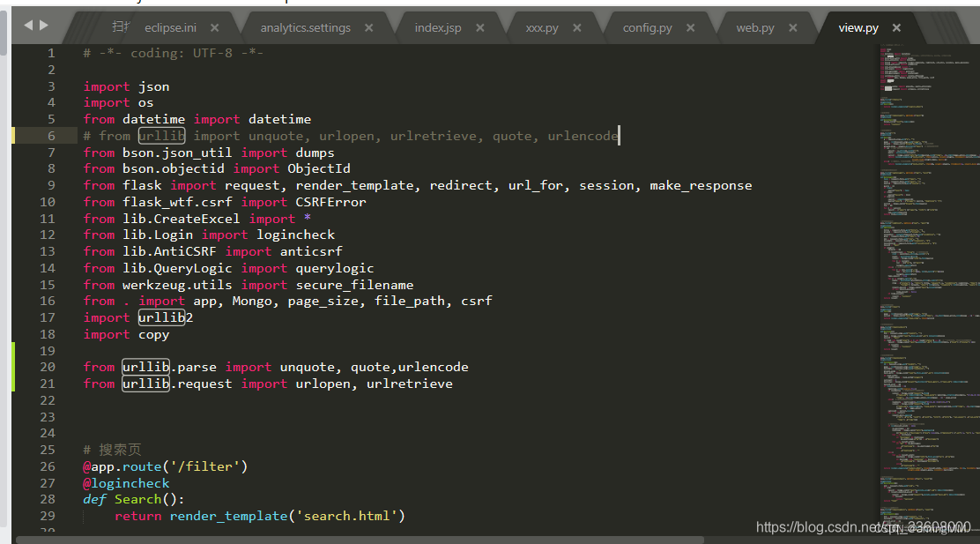980x544 pixels.
Task: Click 'querylogic' on the lib.QueryLogic line
Action: (x=334, y=268)
